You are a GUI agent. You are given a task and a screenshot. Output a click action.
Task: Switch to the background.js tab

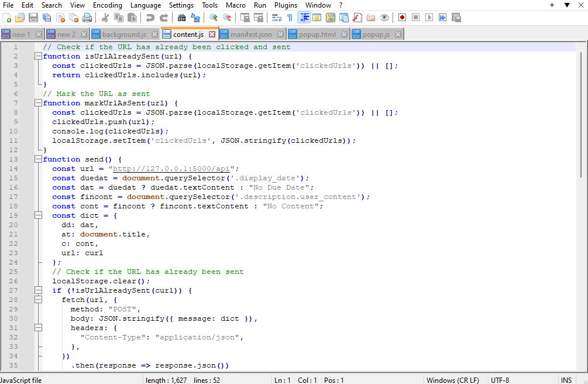click(124, 35)
